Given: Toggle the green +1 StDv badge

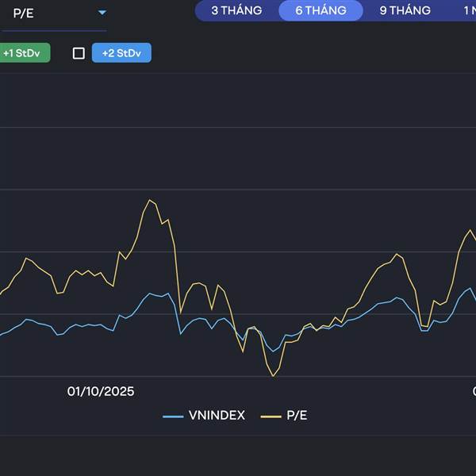Looking at the screenshot, I should click(x=24, y=53).
